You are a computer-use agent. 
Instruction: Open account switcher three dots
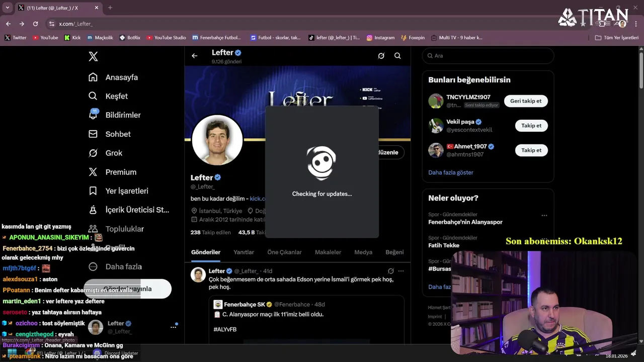pos(173,327)
